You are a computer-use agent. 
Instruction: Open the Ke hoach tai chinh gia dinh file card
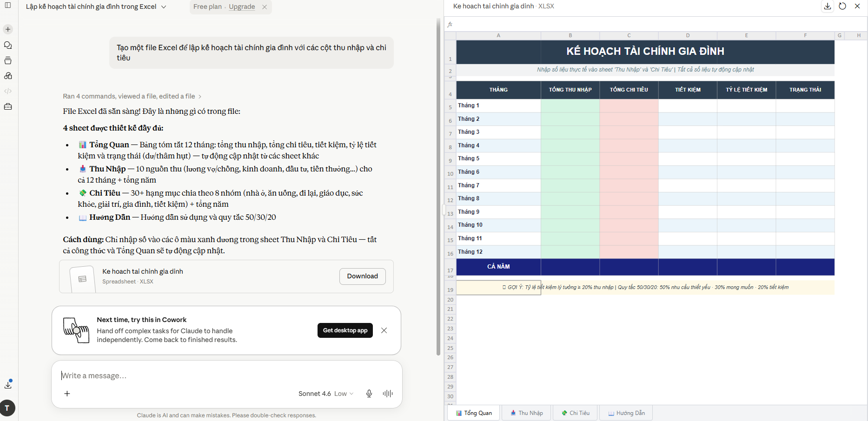tap(226, 276)
